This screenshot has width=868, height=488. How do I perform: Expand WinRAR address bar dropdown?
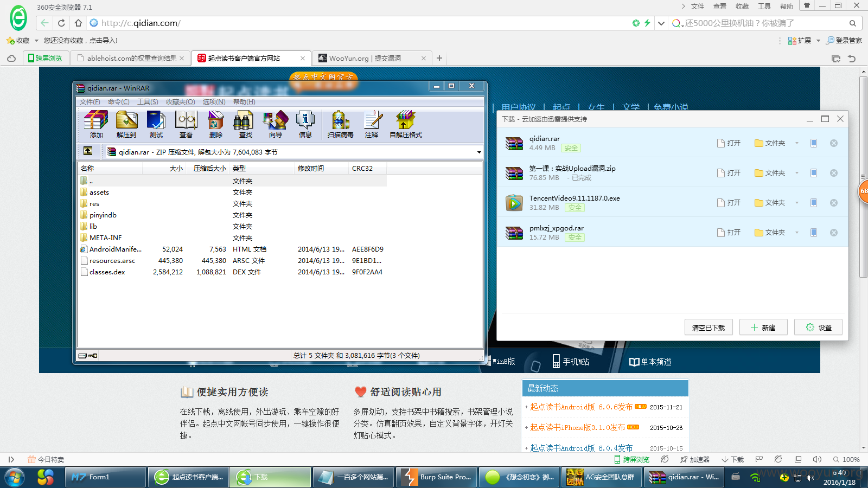click(479, 152)
